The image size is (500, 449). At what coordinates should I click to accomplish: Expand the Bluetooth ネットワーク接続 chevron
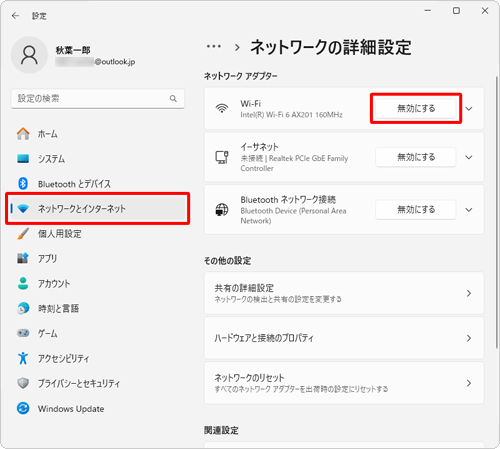(469, 210)
